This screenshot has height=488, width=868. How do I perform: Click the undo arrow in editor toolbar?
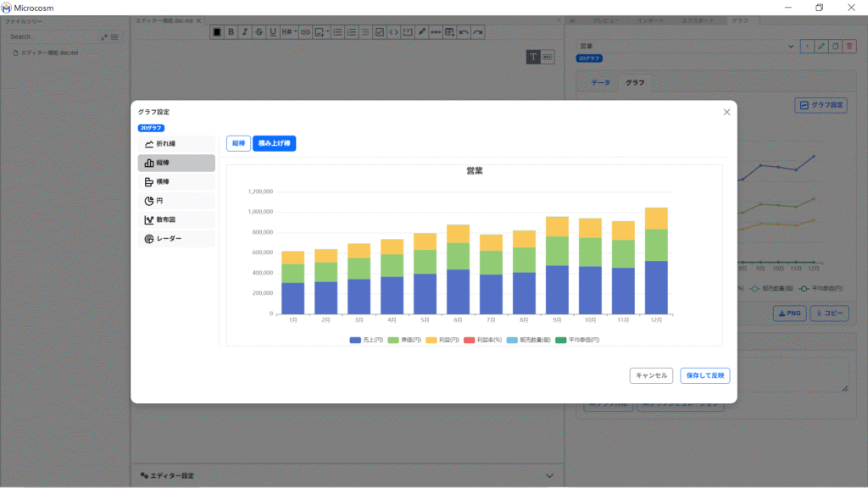coord(464,32)
